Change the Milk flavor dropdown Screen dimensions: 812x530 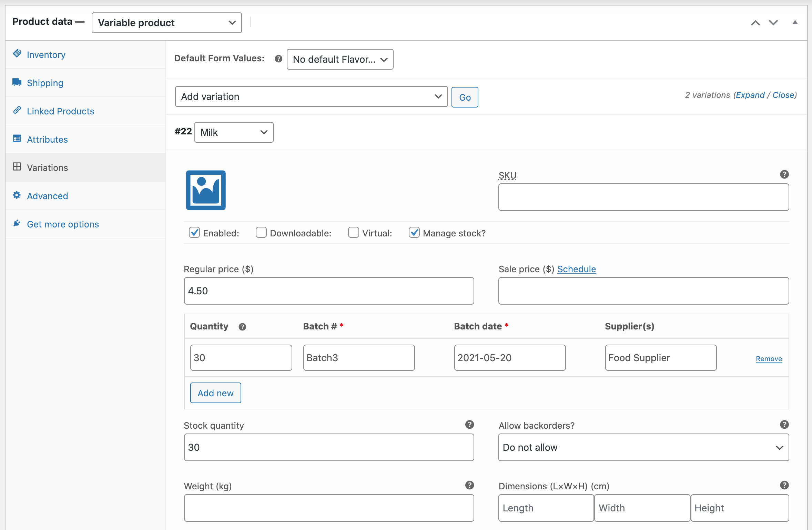click(x=234, y=132)
